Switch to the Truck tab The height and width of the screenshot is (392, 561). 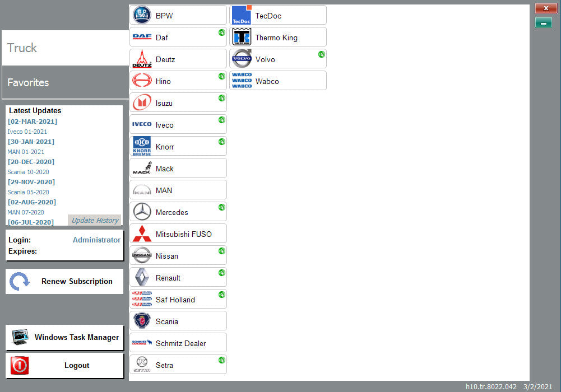(x=65, y=48)
